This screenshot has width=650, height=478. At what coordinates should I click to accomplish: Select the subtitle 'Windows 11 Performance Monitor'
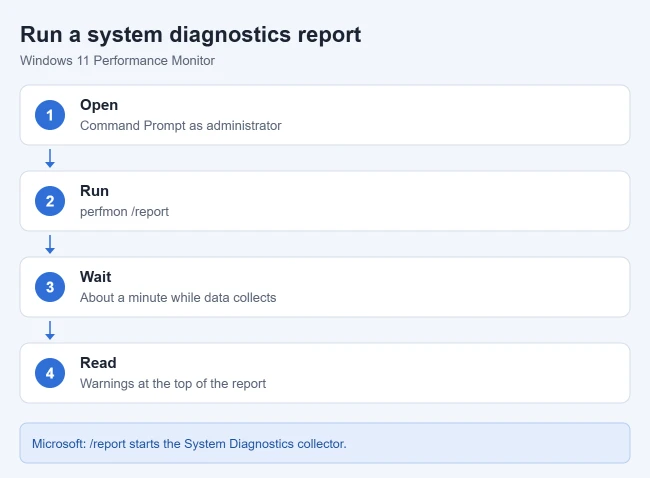coord(117,61)
